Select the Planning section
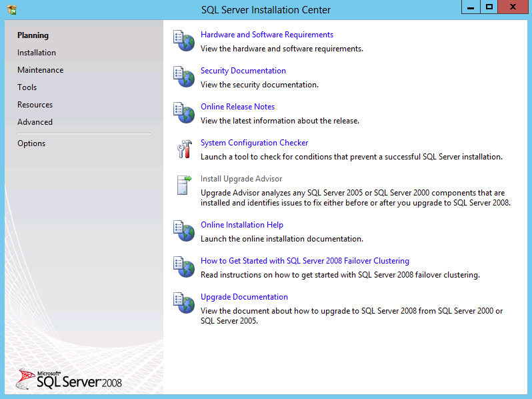532x399 pixels. coord(33,35)
